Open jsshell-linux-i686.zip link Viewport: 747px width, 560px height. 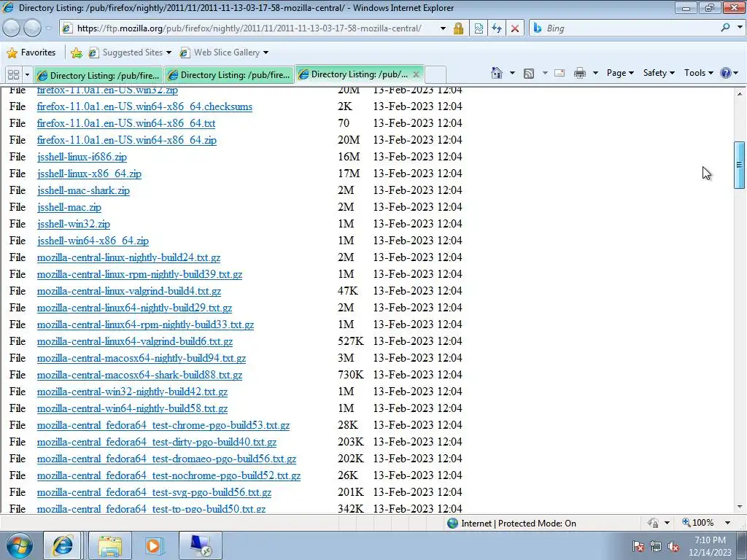tap(82, 157)
